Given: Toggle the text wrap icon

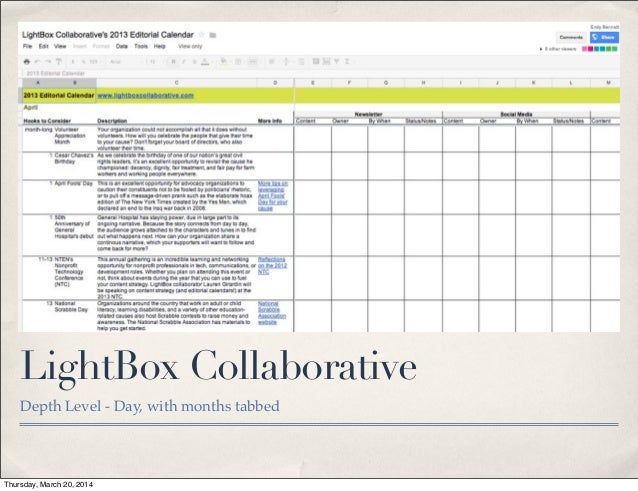Looking at the screenshot, I should coord(302,61).
